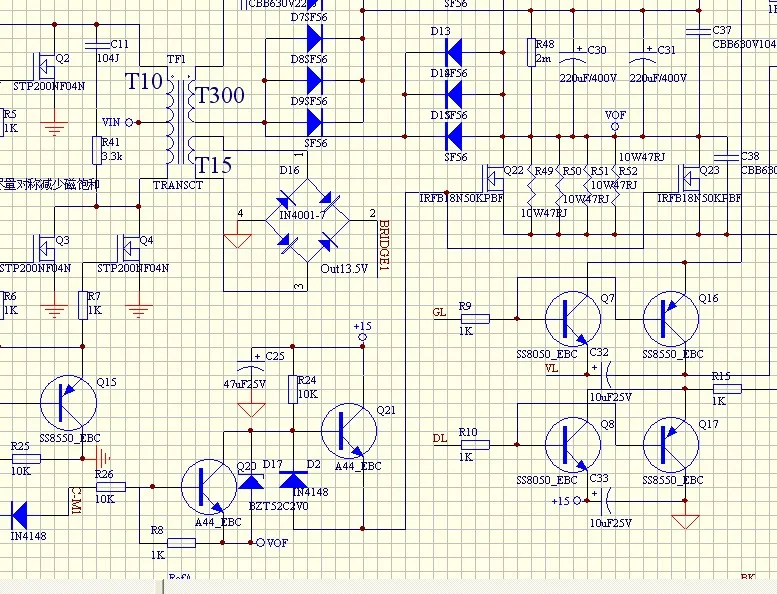Screen dimensions: 777x594
Task: Select the Q7 SS8050 transistor symbol
Action: pyautogui.click(x=573, y=319)
